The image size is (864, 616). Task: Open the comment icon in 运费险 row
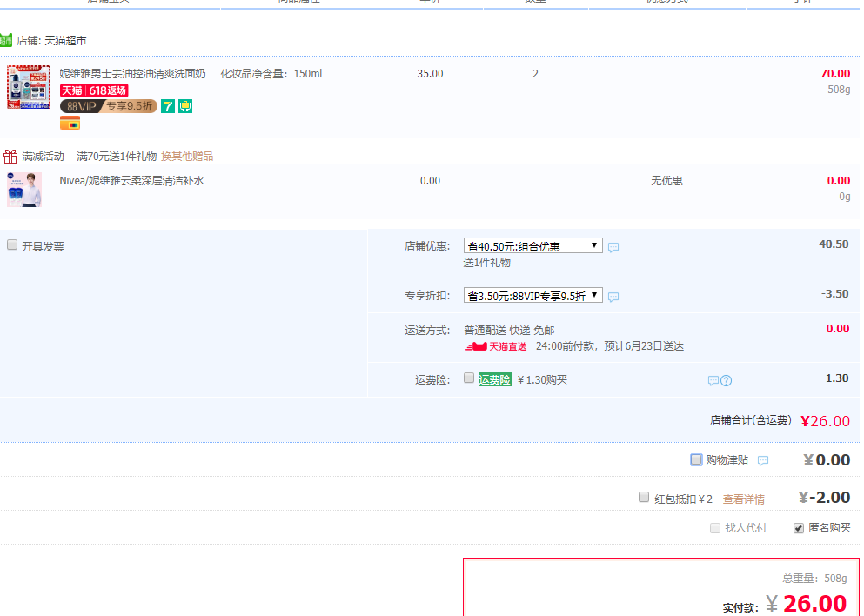click(713, 381)
